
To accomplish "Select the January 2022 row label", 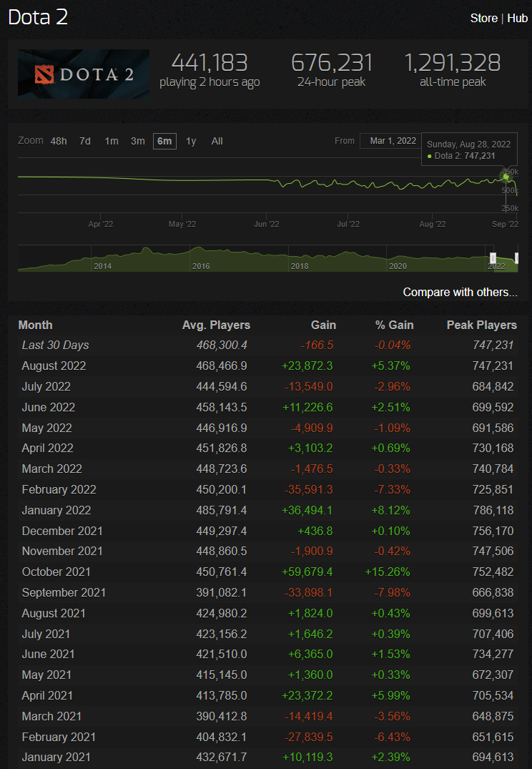I will click(x=56, y=511).
